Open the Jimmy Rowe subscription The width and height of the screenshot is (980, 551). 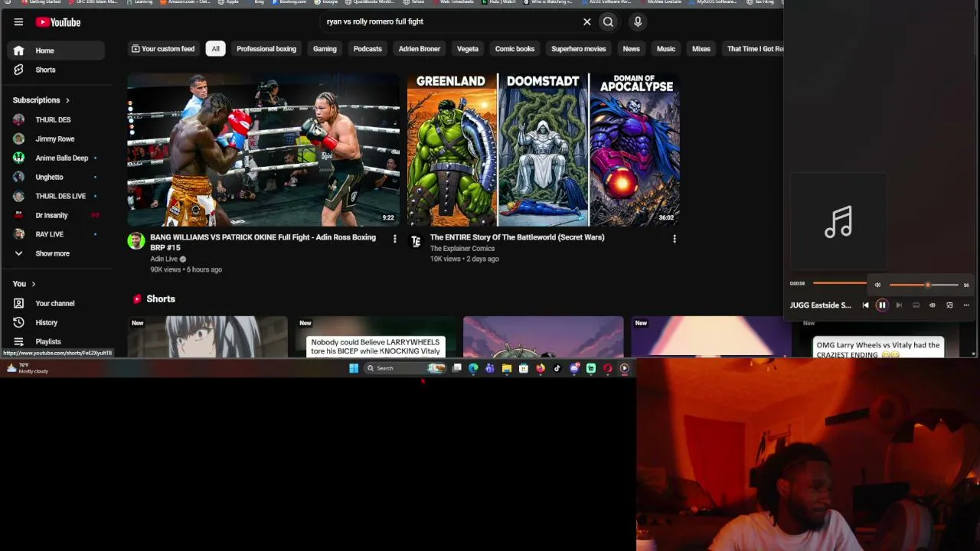(x=56, y=139)
